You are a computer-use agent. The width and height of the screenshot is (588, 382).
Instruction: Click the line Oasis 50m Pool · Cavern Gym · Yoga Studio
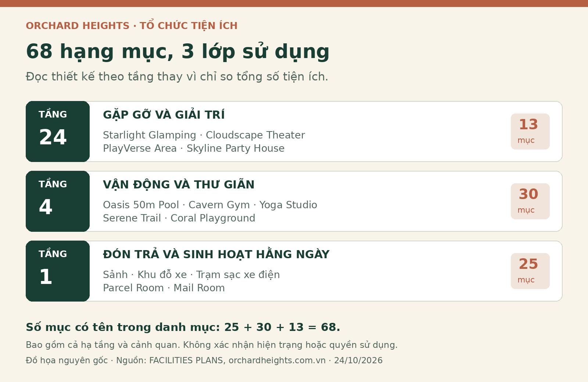(x=210, y=205)
